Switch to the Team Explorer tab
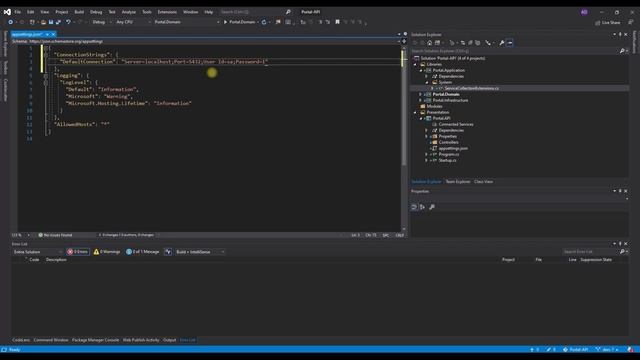The height and width of the screenshot is (360, 640). tap(458, 182)
